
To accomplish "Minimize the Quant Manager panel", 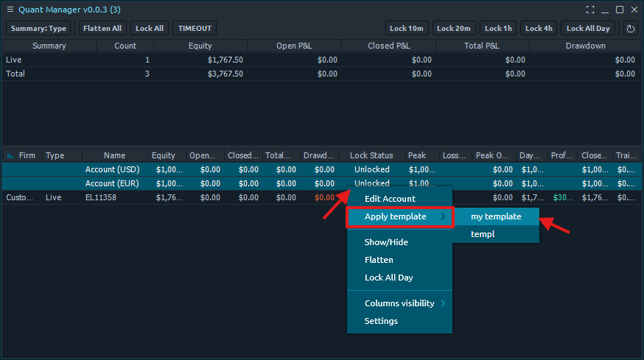I will [605, 10].
